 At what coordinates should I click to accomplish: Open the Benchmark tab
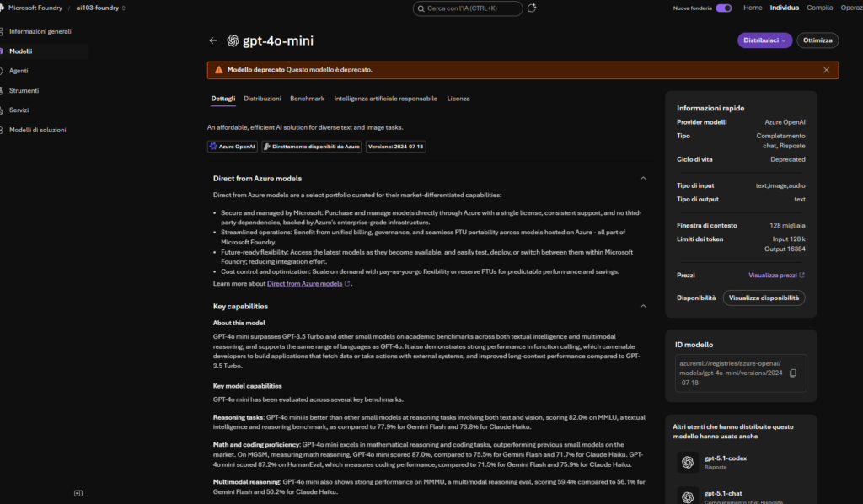pos(307,99)
